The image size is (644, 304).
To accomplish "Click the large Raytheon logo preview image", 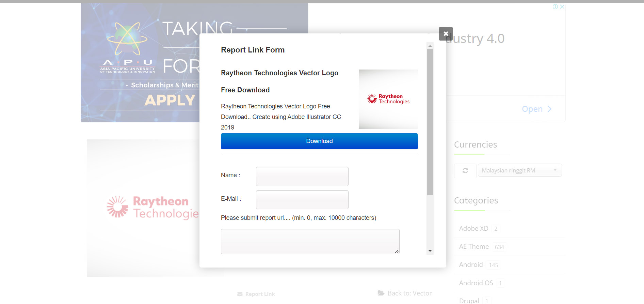I will pyautogui.click(x=143, y=208).
